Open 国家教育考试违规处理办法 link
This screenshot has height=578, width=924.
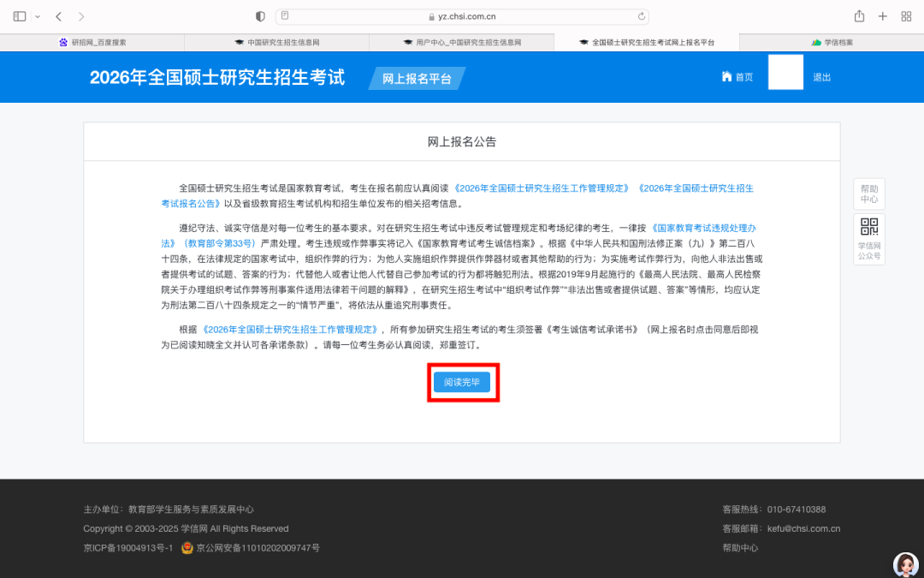(703, 229)
